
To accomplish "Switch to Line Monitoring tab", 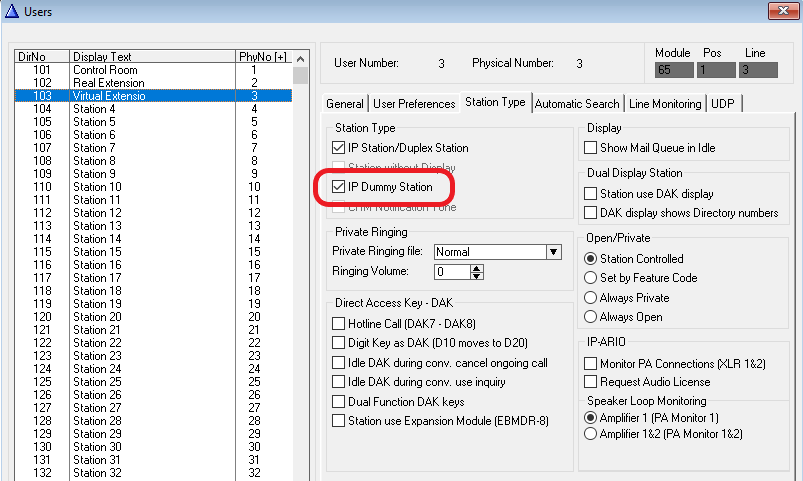I will pos(665,103).
